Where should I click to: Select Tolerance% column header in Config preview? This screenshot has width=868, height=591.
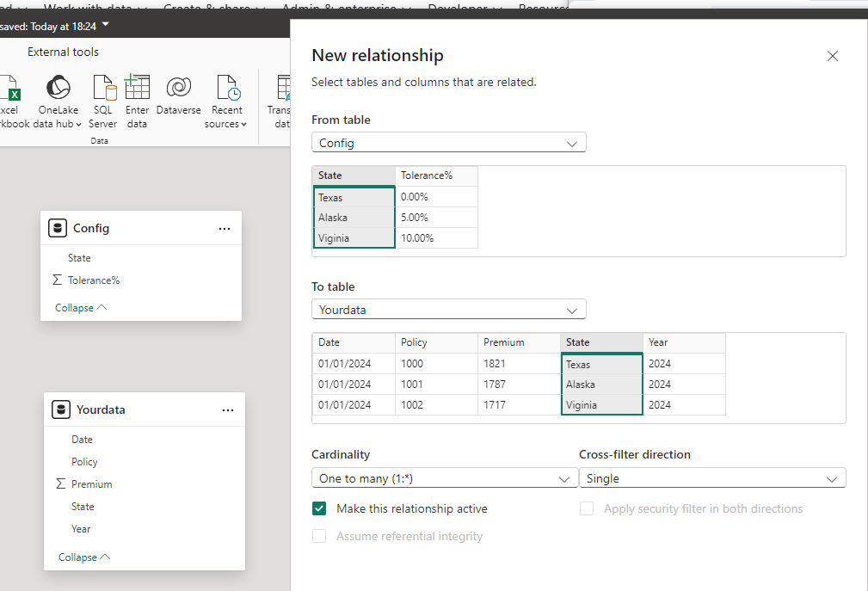(436, 175)
